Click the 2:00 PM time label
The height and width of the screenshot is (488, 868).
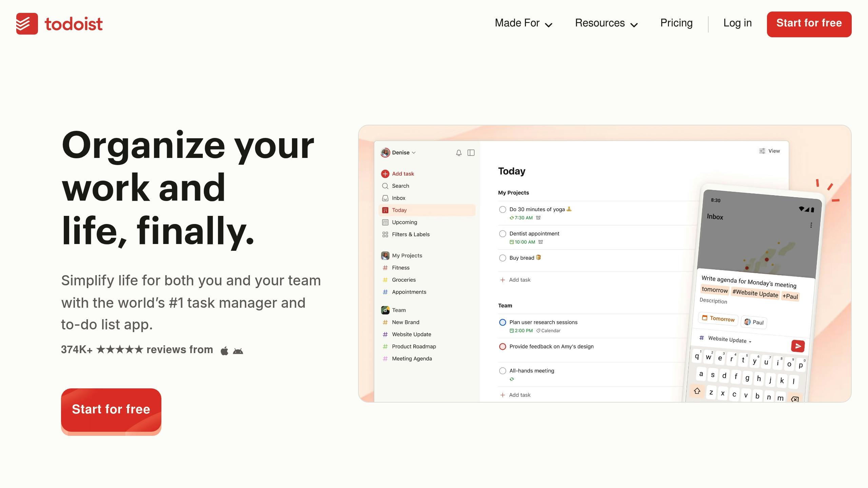524,331
